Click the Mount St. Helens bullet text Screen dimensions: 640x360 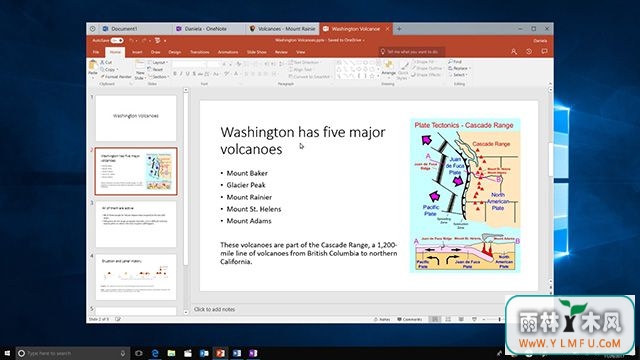(x=253, y=209)
